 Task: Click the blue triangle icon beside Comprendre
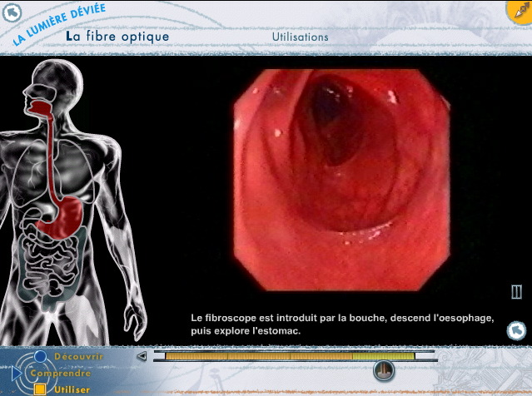point(17,374)
